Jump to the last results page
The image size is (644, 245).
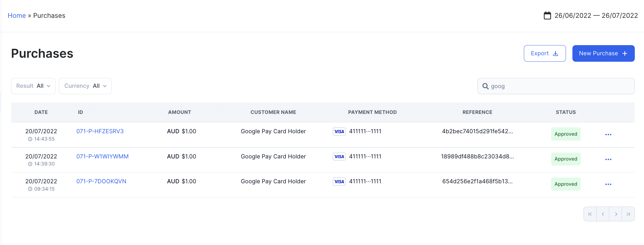[x=628, y=214]
